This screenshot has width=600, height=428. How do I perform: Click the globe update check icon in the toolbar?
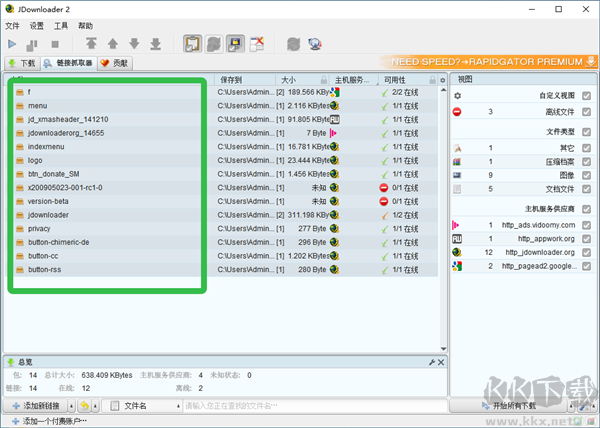click(x=315, y=44)
